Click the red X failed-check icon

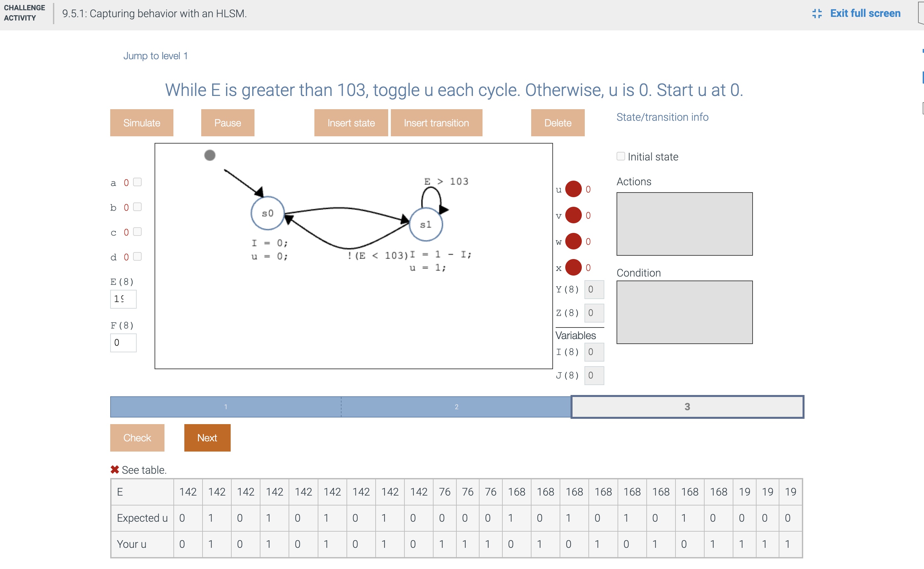click(115, 470)
